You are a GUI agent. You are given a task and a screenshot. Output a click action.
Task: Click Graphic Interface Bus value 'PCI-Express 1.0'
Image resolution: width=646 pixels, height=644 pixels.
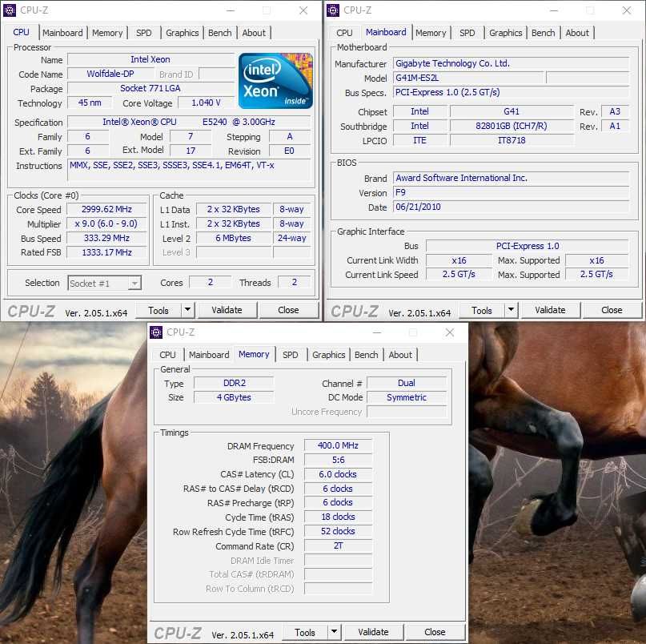[528, 246]
